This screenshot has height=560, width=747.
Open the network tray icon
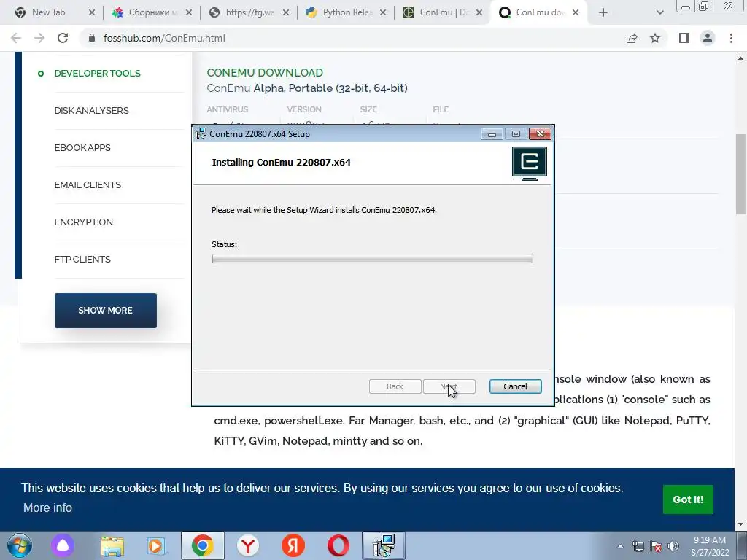point(638,546)
